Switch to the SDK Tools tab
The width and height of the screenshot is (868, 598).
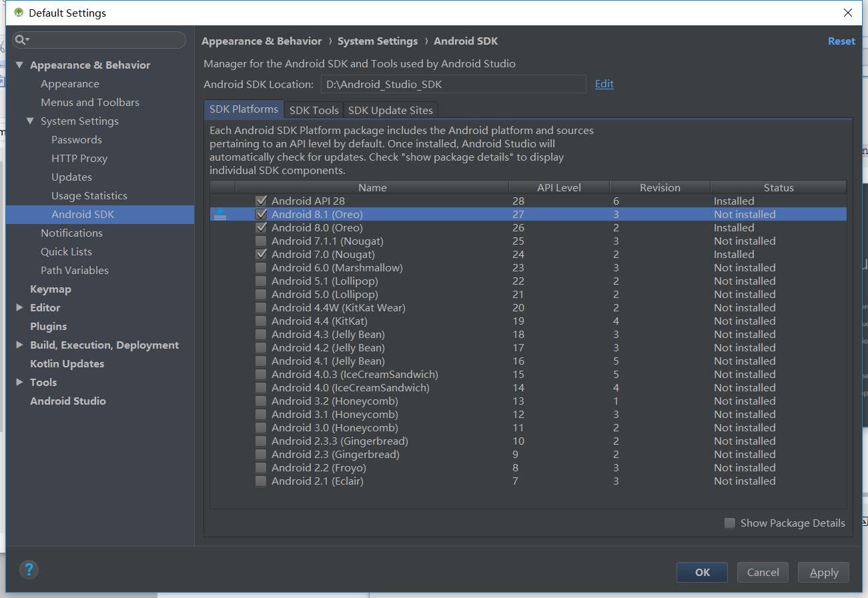[314, 110]
